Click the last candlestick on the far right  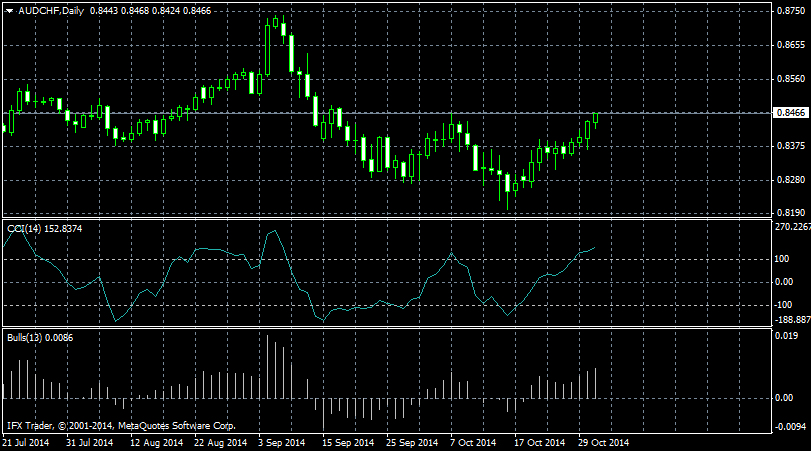click(596, 118)
